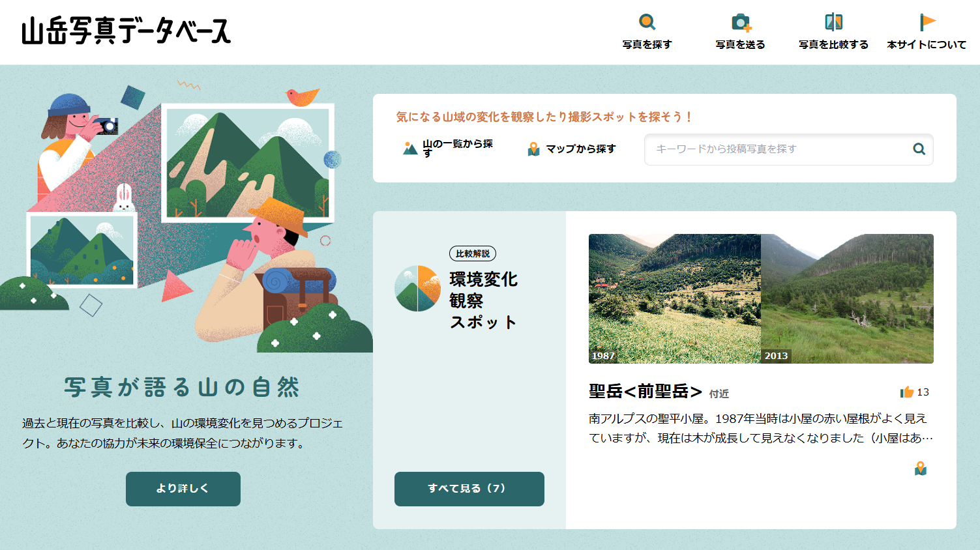The image size is (980, 550).
Task: Click the 山岳写真データベース site logo
Action: (126, 31)
